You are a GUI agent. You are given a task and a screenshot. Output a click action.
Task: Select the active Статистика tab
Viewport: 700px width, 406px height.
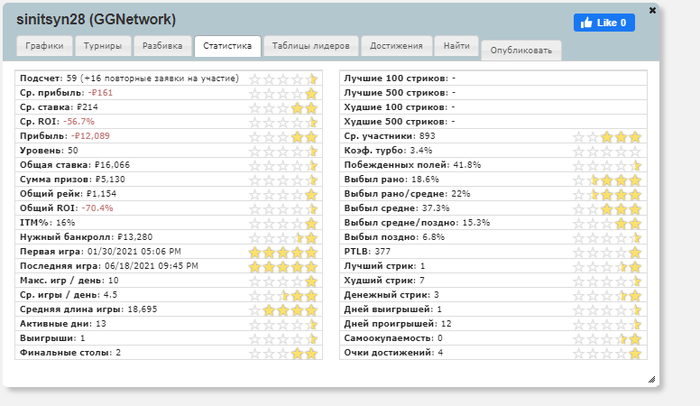(x=227, y=46)
